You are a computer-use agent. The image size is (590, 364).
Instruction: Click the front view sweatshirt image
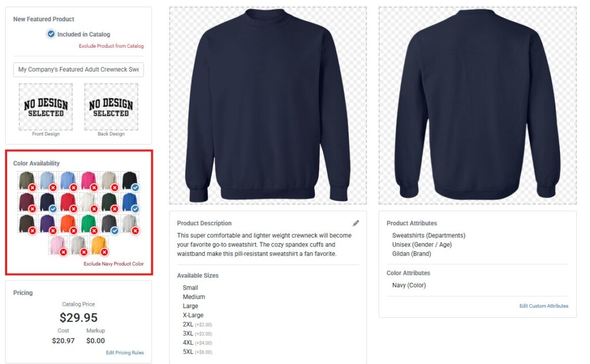click(268, 105)
